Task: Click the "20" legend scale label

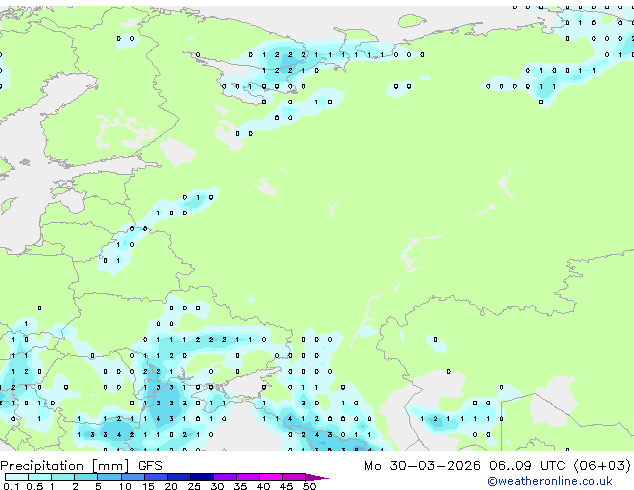Action: click(171, 486)
